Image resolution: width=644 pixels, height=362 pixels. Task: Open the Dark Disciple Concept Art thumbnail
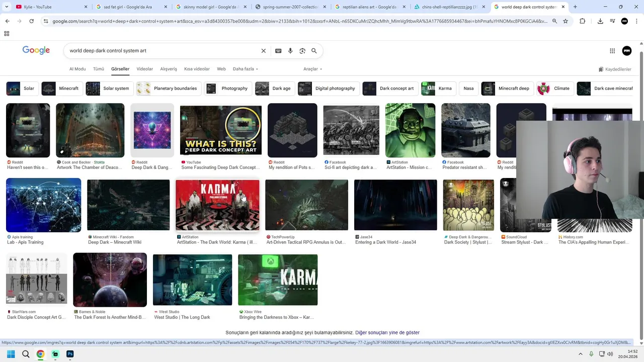point(36,280)
